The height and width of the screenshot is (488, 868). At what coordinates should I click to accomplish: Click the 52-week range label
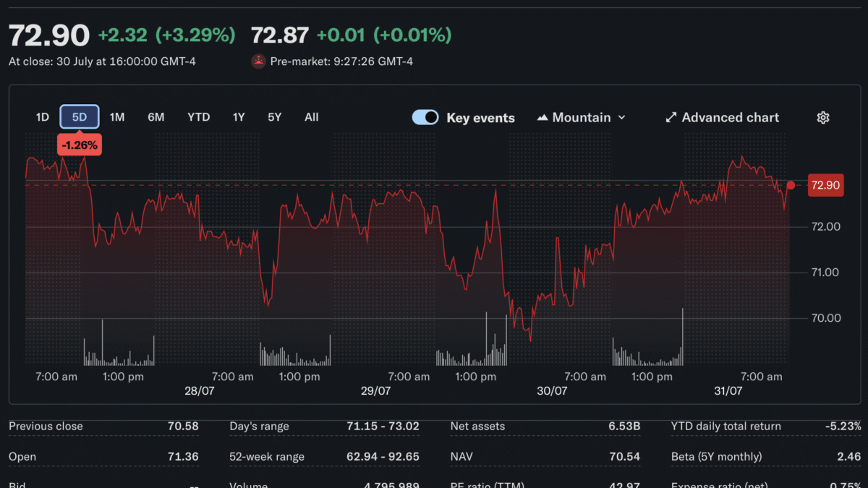[x=267, y=457]
